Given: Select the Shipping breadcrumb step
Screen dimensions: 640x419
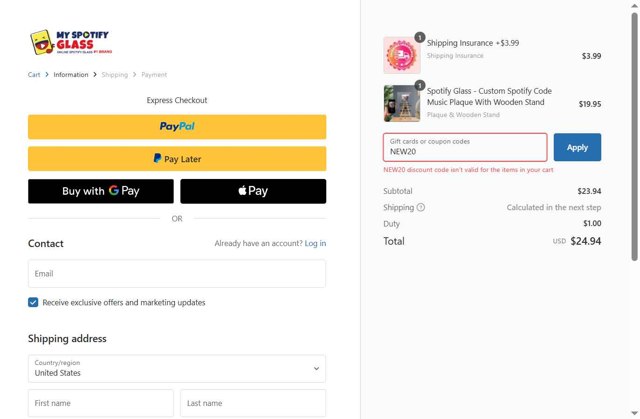Looking at the screenshot, I should (115, 75).
